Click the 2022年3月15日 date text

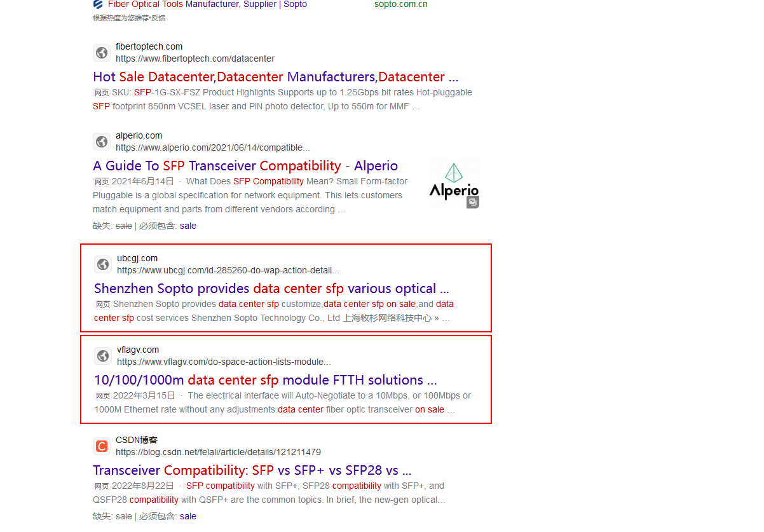pyautogui.click(x=144, y=395)
